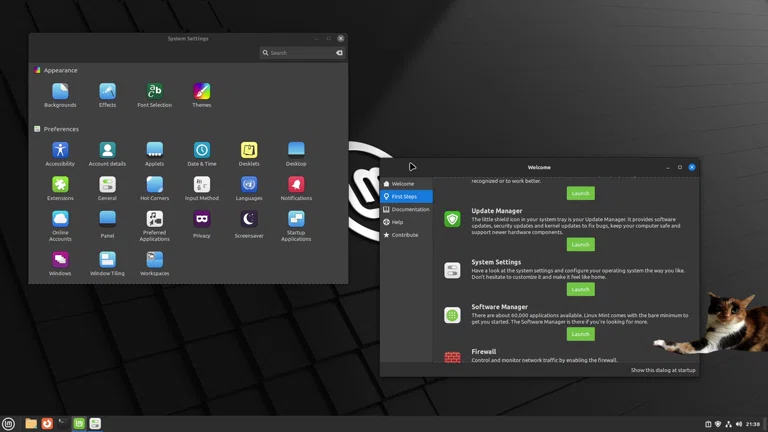This screenshot has height=432, width=768.
Task: Launch the Software Manager
Action: (x=580, y=334)
